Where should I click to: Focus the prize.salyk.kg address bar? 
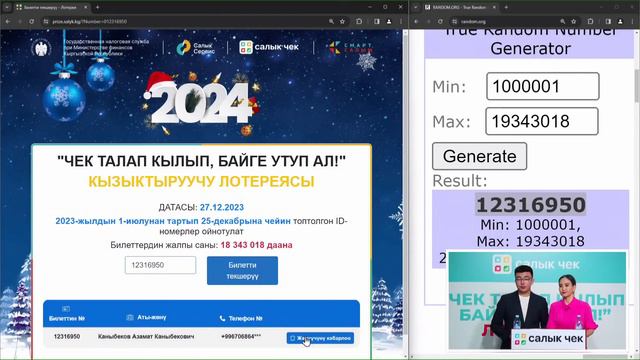click(x=184, y=21)
